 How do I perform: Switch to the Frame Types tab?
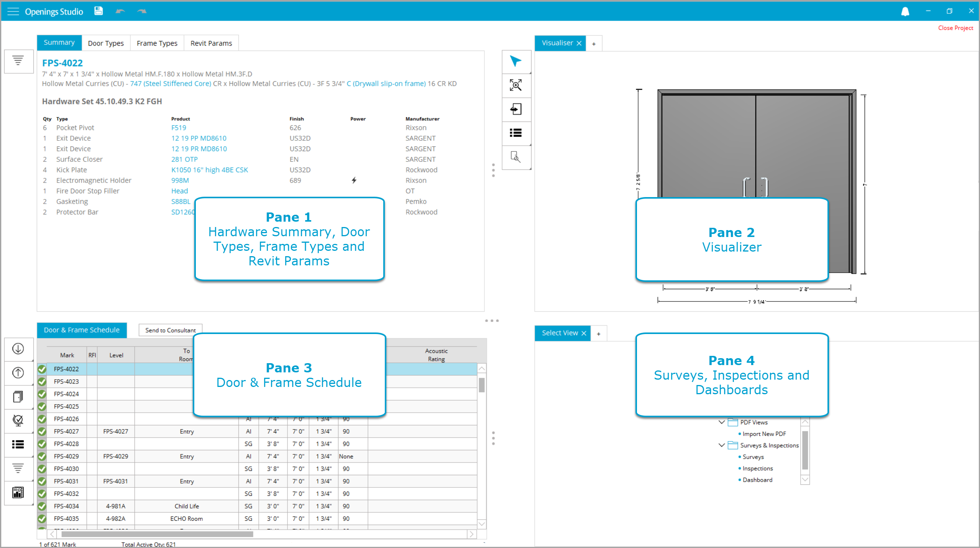158,43
